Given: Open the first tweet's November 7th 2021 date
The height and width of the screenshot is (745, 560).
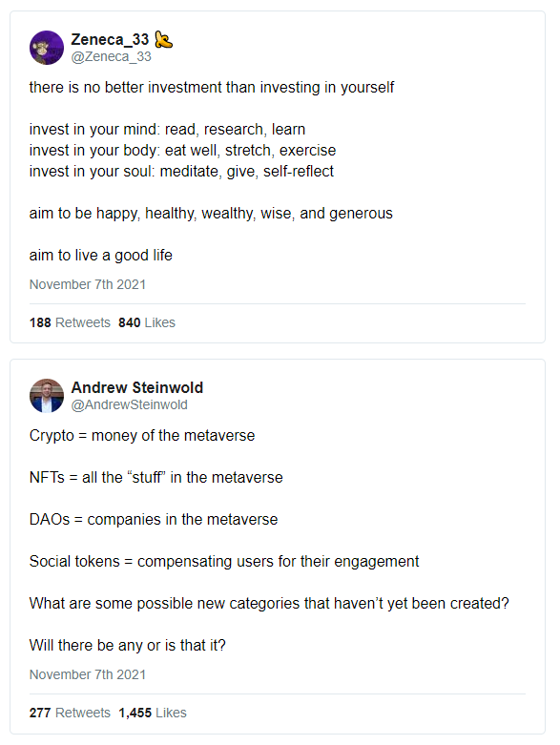Looking at the screenshot, I should click(88, 284).
